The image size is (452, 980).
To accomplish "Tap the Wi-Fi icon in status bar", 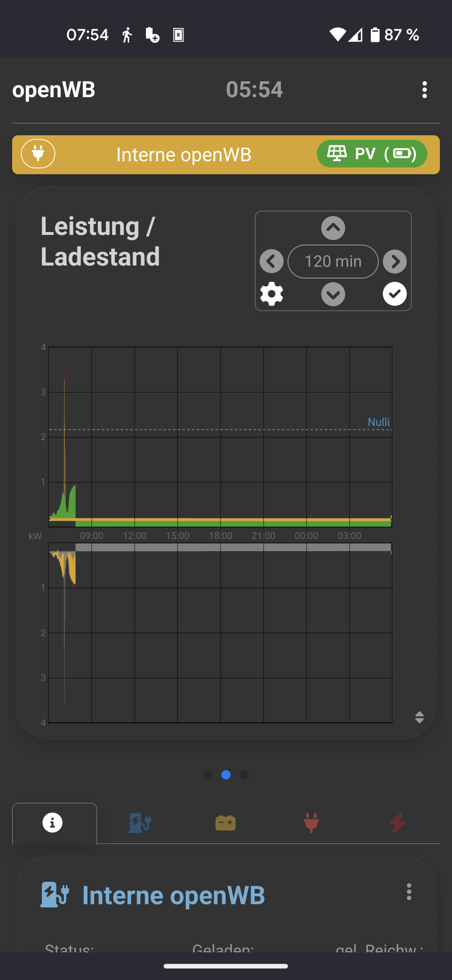I will click(x=338, y=35).
